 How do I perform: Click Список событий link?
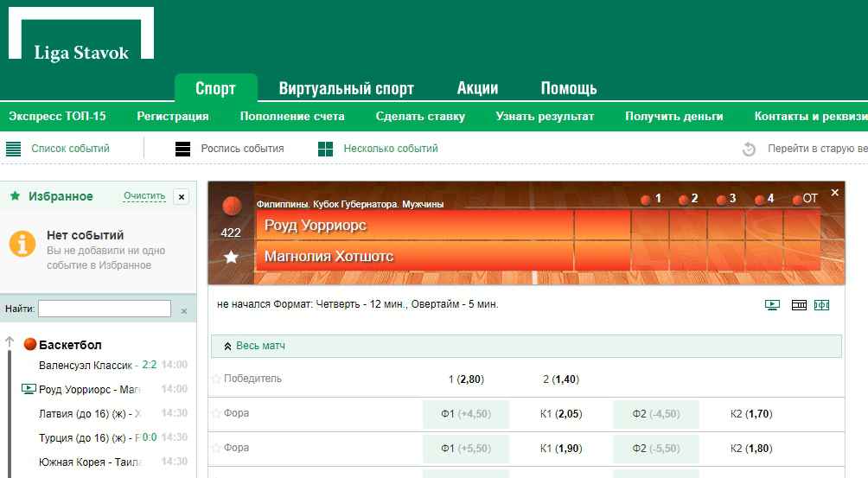[x=70, y=149]
